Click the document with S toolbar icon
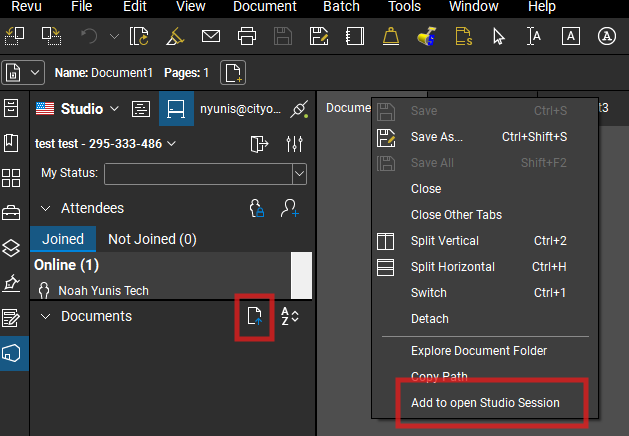 point(463,37)
